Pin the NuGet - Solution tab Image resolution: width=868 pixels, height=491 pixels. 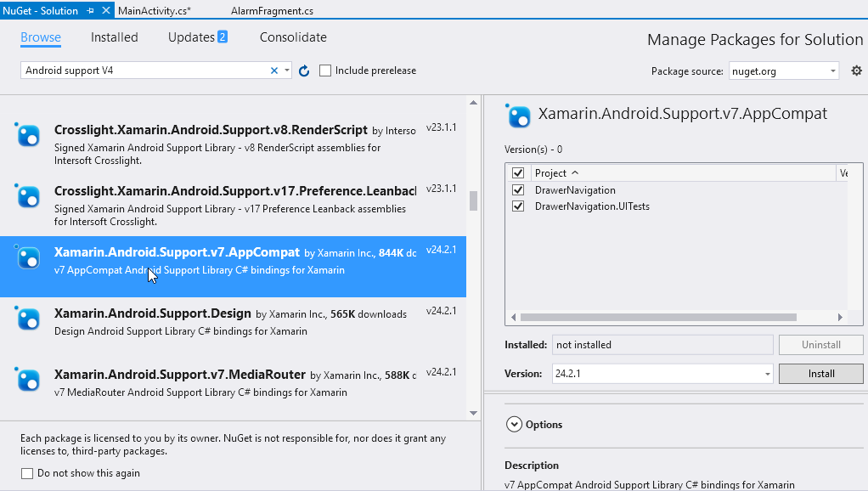(90, 10)
